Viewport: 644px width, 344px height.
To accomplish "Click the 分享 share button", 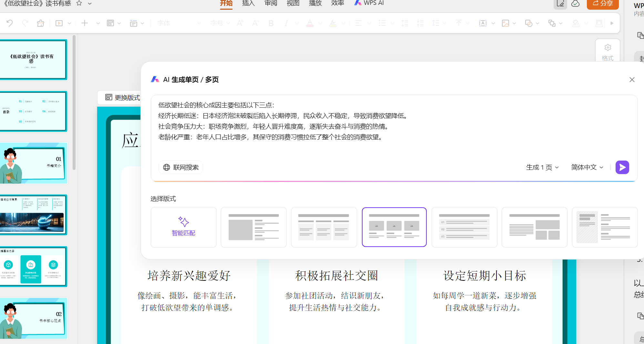I will [x=603, y=4].
